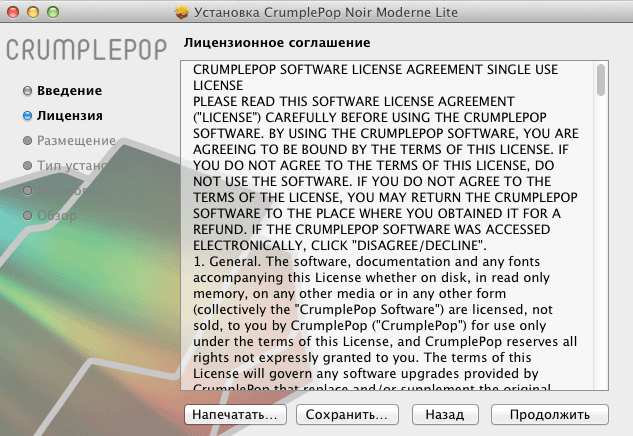Save the license via Сохранить…
The width and height of the screenshot is (633, 436).
coord(347,415)
